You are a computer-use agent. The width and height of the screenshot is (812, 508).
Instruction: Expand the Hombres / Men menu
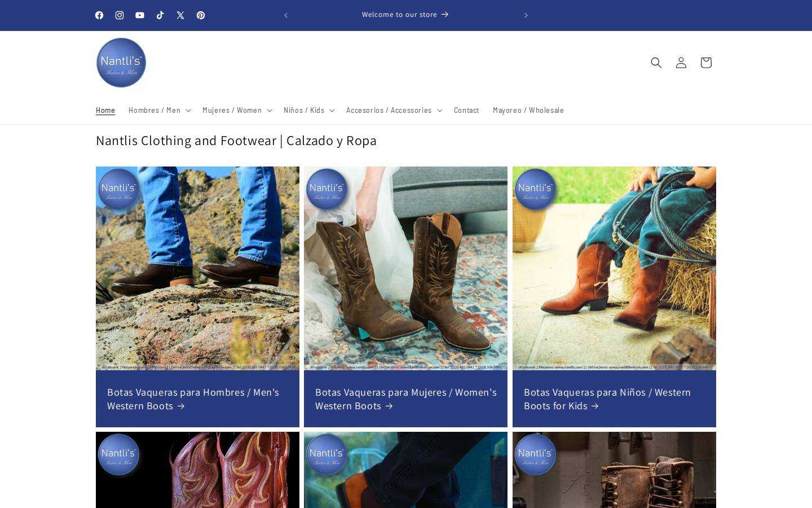(x=160, y=110)
